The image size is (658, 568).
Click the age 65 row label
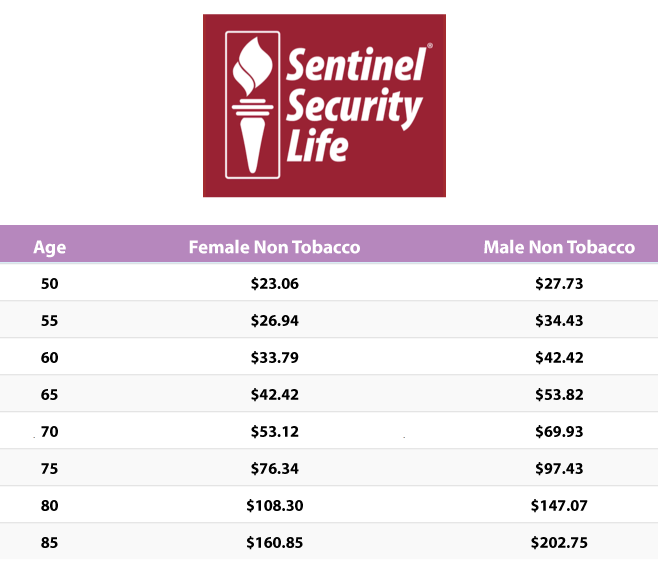click(x=50, y=394)
